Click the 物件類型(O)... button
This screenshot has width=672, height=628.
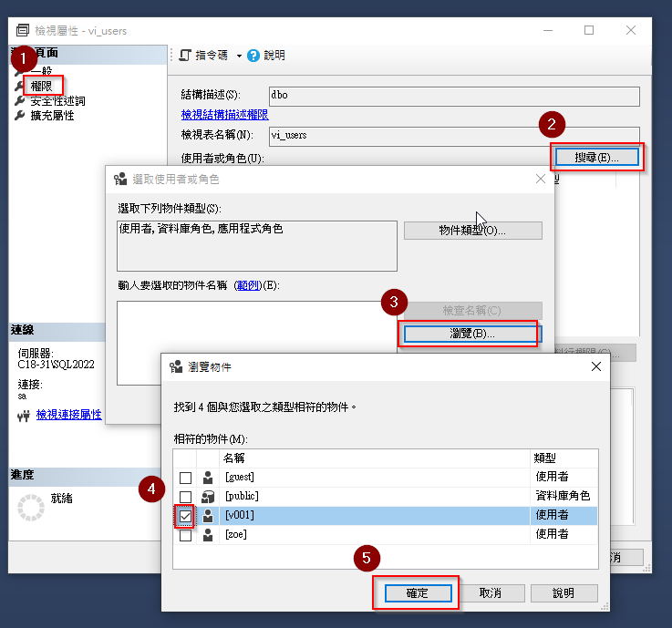pyautogui.click(x=472, y=231)
